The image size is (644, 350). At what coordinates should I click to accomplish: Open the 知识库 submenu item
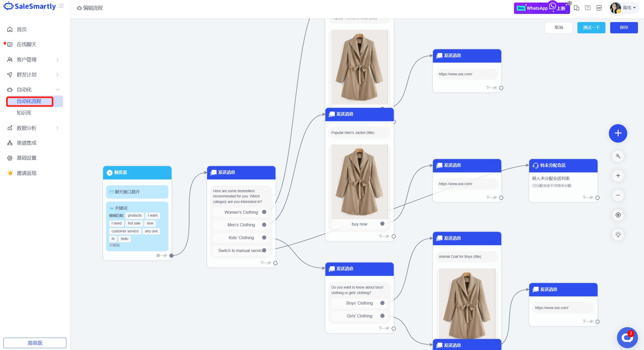coord(24,113)
